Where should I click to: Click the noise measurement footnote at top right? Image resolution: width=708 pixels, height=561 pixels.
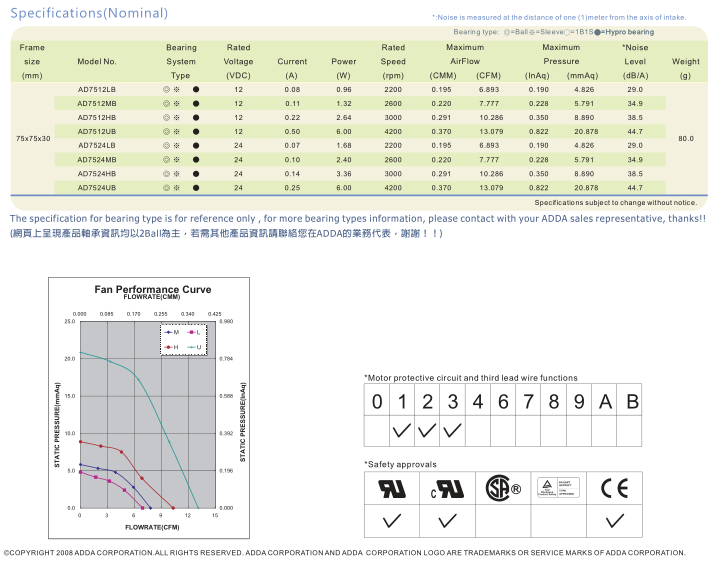pos(559,18)
